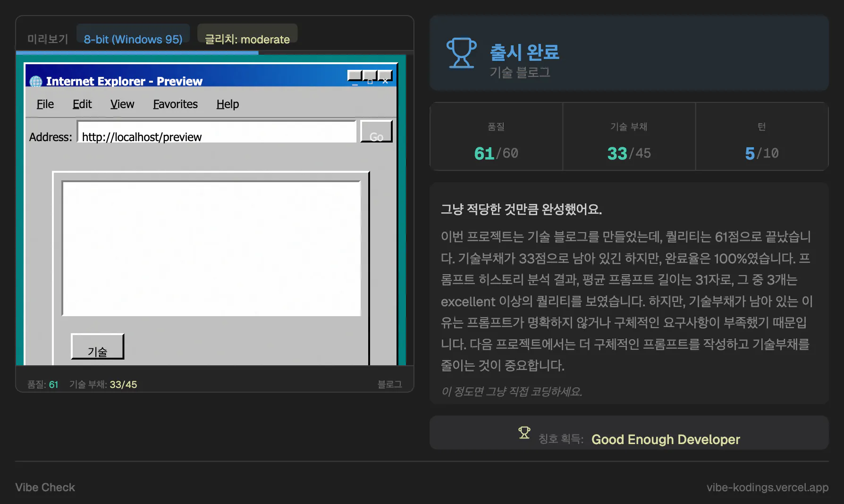844x504 pixels.
Task: Click the 출시 완료 heading
Action: click(524, 52)
